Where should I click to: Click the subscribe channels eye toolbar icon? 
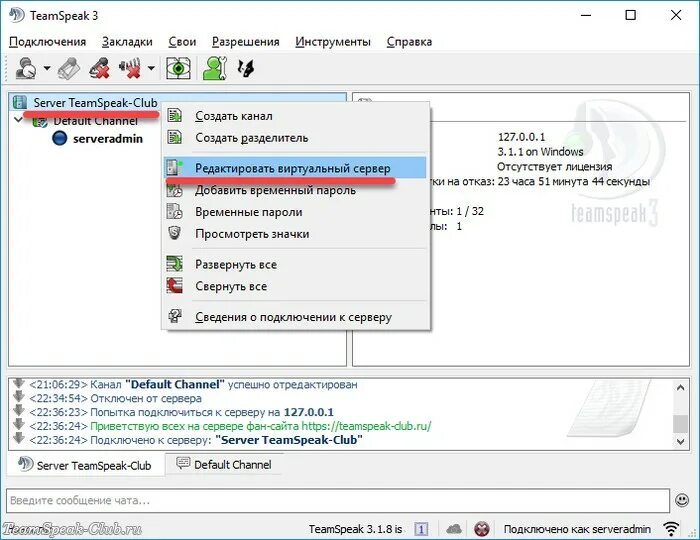(178, 68)
